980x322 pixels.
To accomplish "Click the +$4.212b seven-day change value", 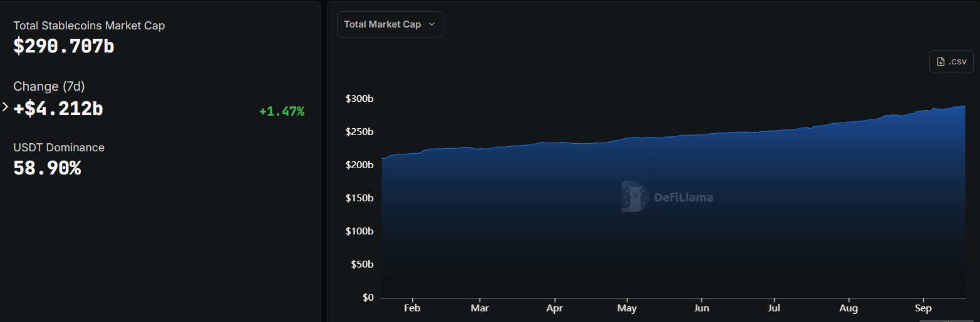I will click(58, 108).
